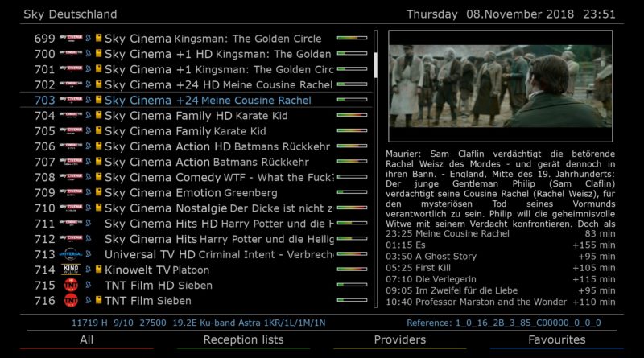Click the yellow encryption icon on channel 699

tap(98, 38)
